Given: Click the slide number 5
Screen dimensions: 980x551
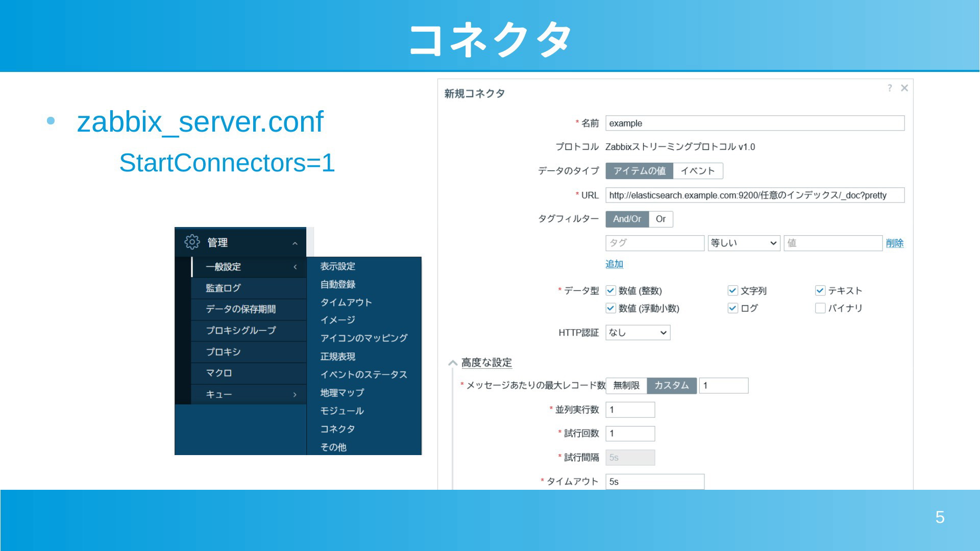Looking at the screenshot, I should click(940, 517).
